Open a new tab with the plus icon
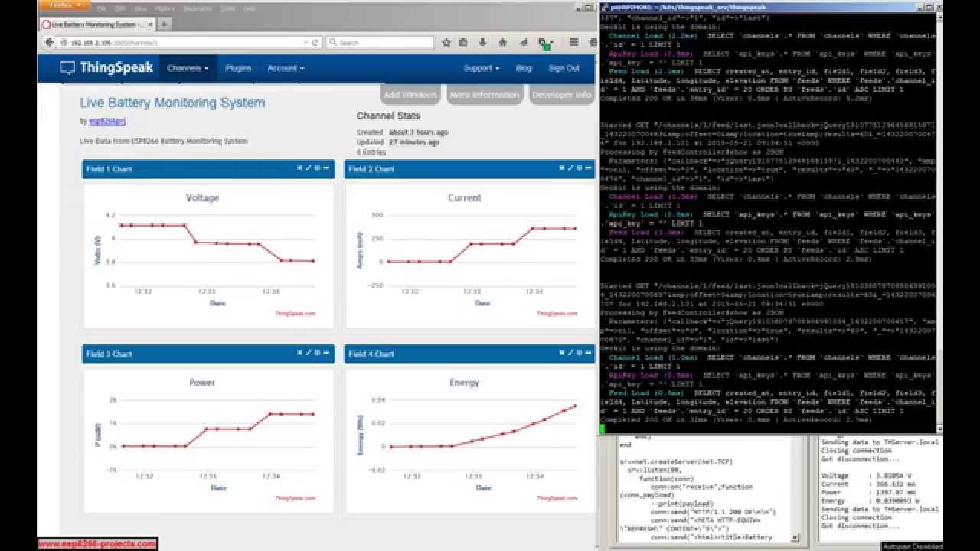 (164, 24)
